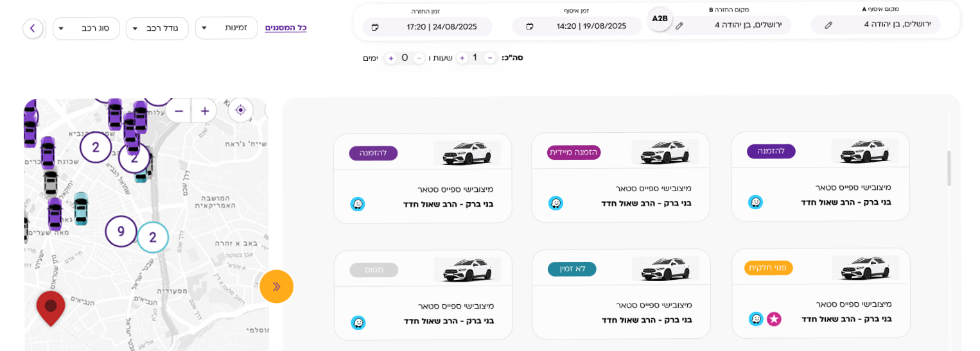
Task: Open car image on the לא זמין card
Action: pos(665,269)
